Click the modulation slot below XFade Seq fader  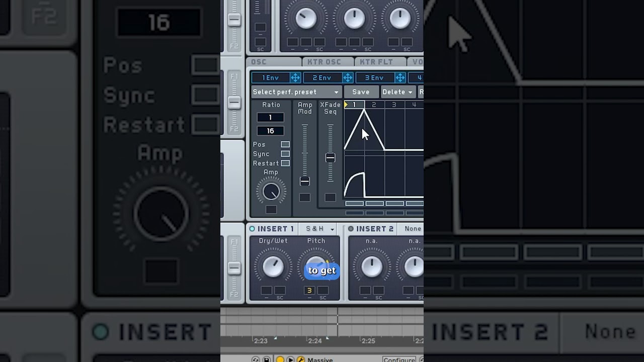click(x=330, y=198)
